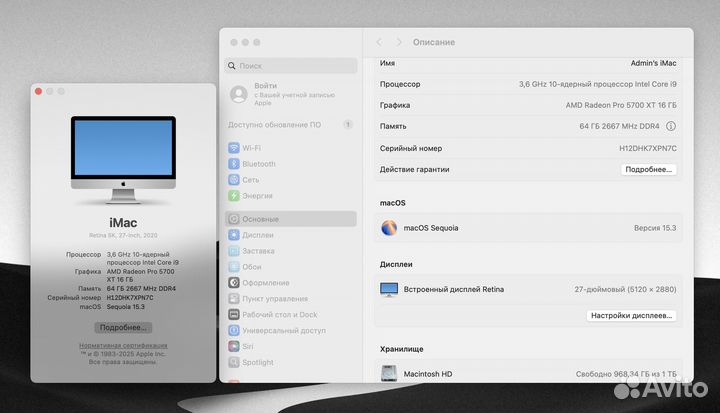Go forward with the right chevron
720x413 pixels.
coord(399,42)
